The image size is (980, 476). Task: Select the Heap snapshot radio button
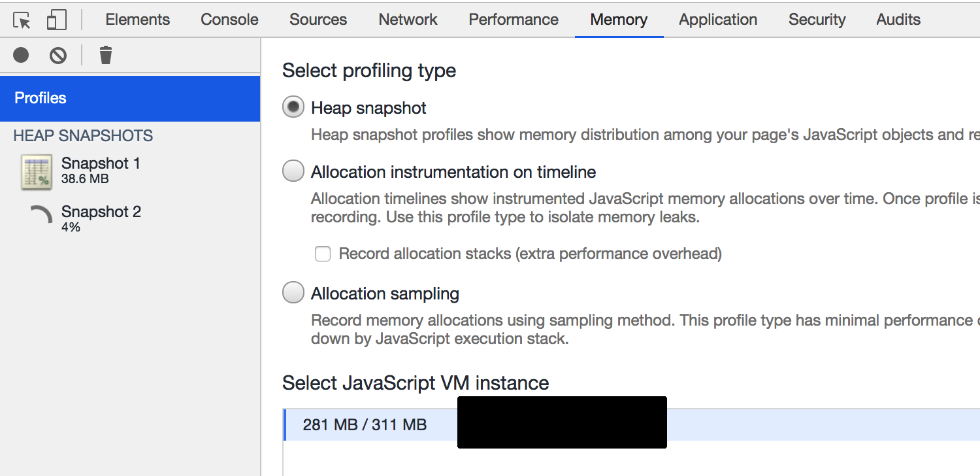[293, 107]
